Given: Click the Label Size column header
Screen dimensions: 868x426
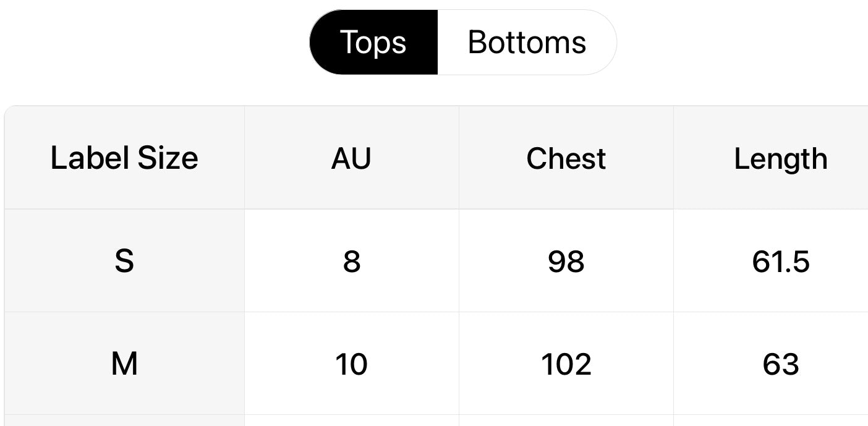Looking at the screenshot, I should click(124, 158).
